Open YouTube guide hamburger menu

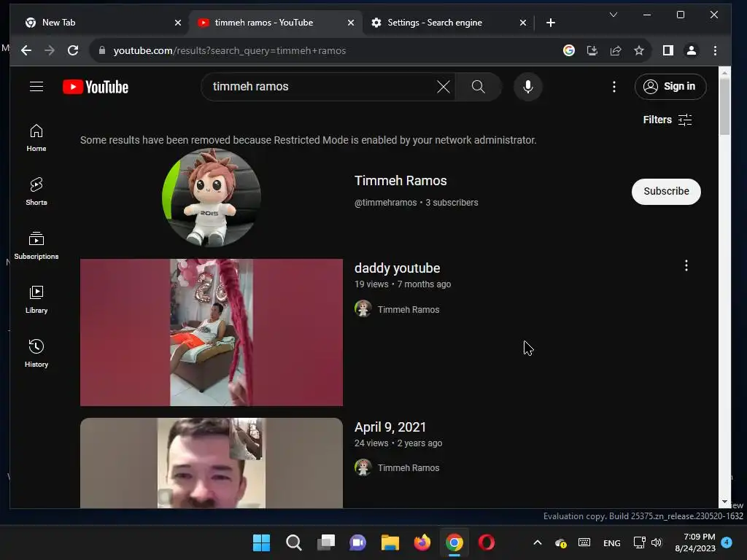(36, 87)
